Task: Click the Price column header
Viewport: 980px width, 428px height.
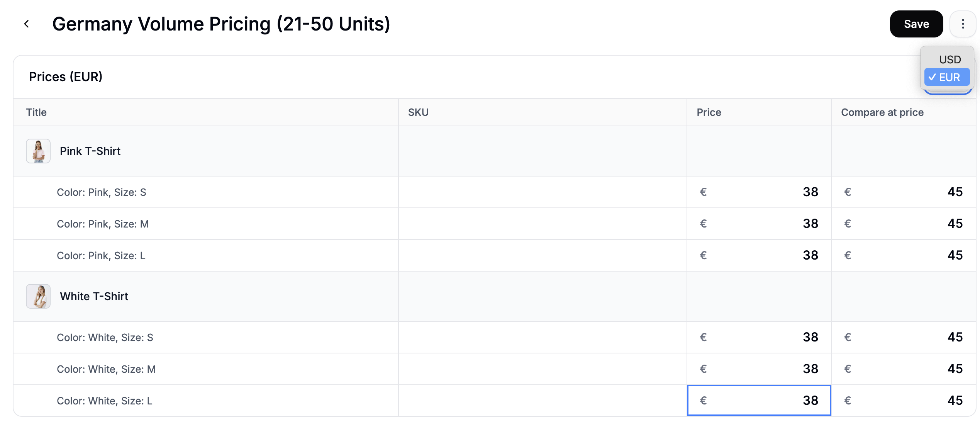Action: click(x=708, y=112)
